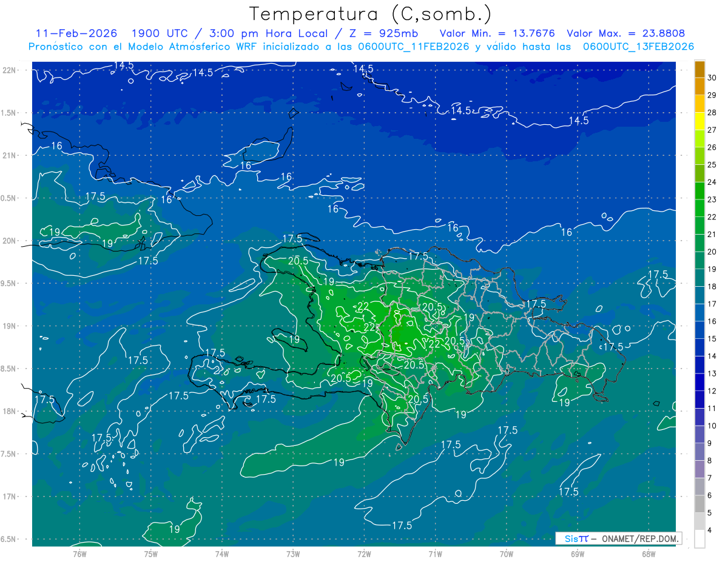This screenshot has height=562, width=728.
Task: Click the end time '0600UTC_13FEB2026'
Action: (638, 47)
